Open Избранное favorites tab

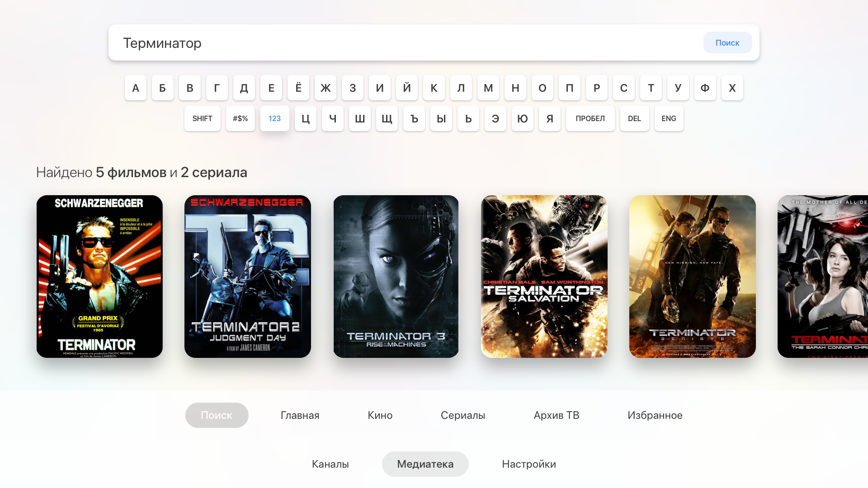[x=655, y=415]
